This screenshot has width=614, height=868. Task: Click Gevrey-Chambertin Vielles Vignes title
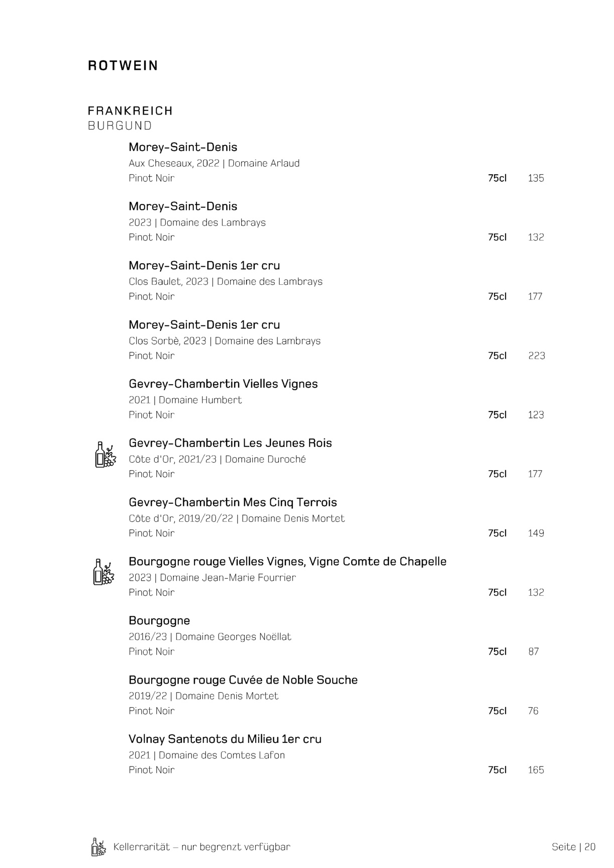(x=223, y=384)
